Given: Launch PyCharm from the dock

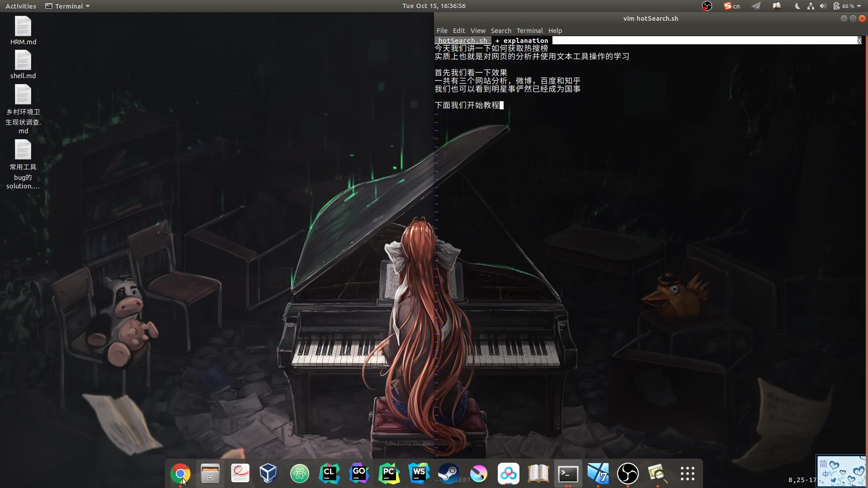Looking at the screenshot, I should point(389,474).
